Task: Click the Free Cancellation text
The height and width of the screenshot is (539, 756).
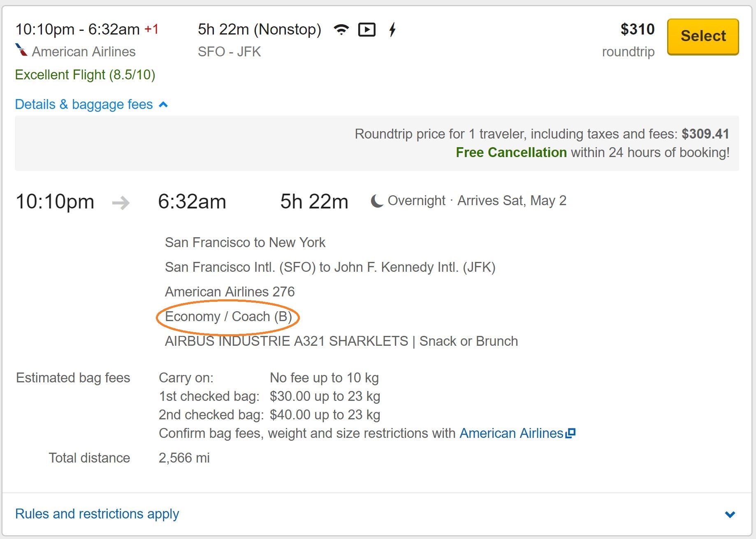Action: [x=511, y=153]
